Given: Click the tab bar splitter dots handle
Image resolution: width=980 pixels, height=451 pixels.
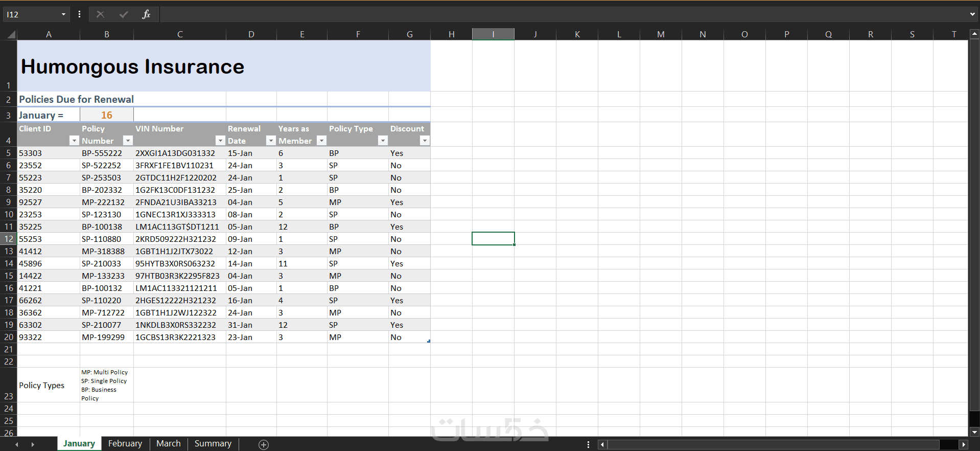Looking at the screenshot, I should click(x=588, y=444).
